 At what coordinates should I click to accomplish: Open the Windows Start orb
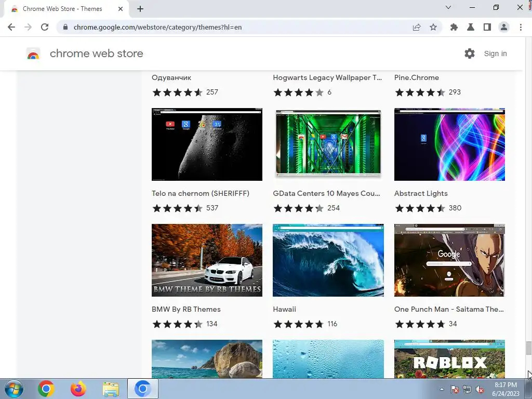(x=14, y=389)
